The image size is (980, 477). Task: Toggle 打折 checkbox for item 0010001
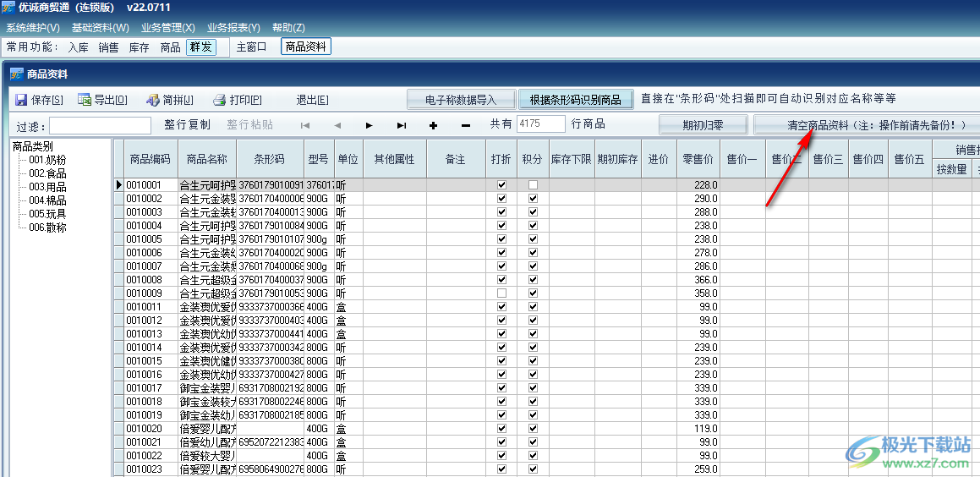pos(501,185)
